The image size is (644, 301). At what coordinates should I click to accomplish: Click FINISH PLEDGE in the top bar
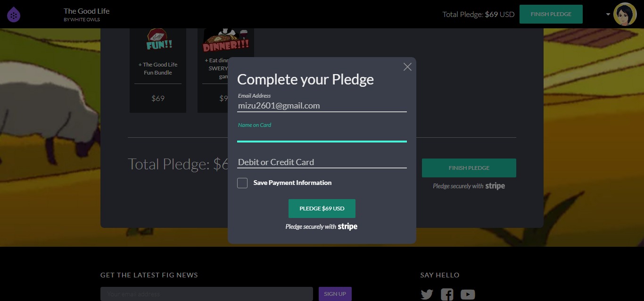click(551, 14)
